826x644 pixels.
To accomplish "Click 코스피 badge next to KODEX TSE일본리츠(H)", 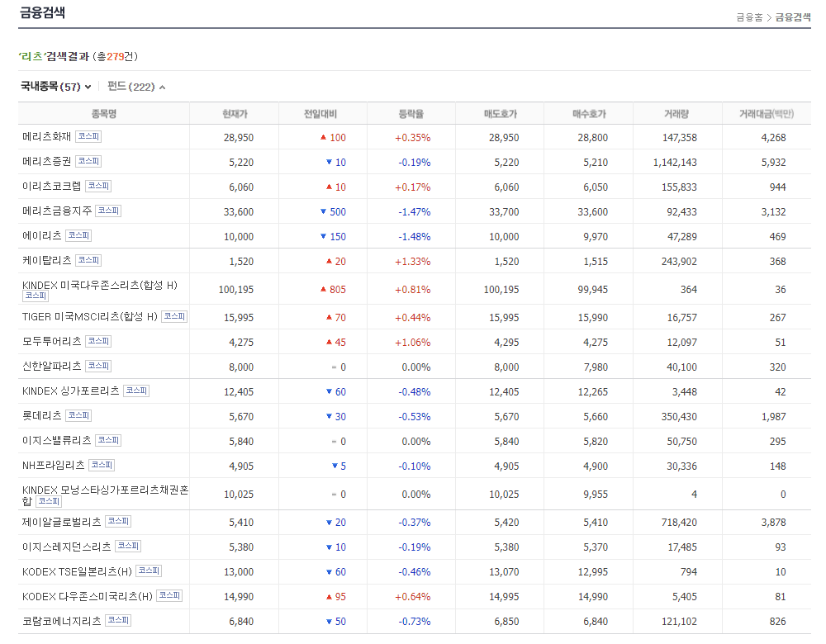I will pos(149,571).
